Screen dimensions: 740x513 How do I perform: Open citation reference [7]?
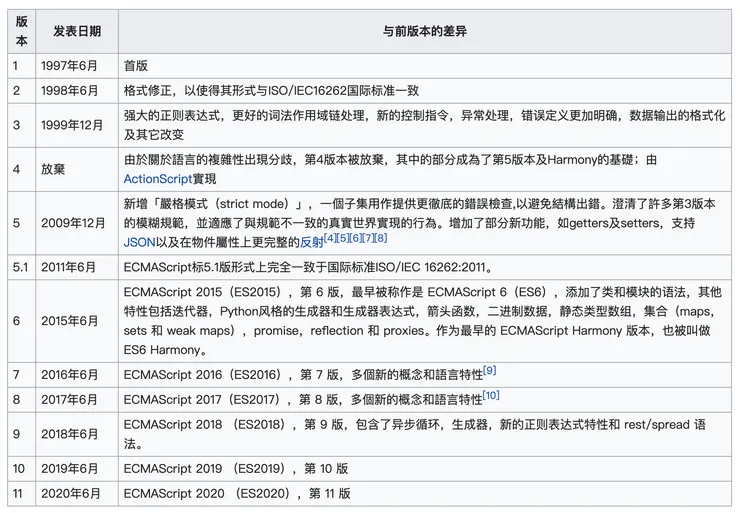click(368, 237)
